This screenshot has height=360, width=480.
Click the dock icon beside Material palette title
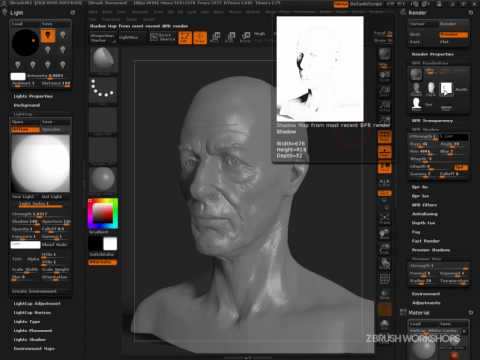[471, 313]
